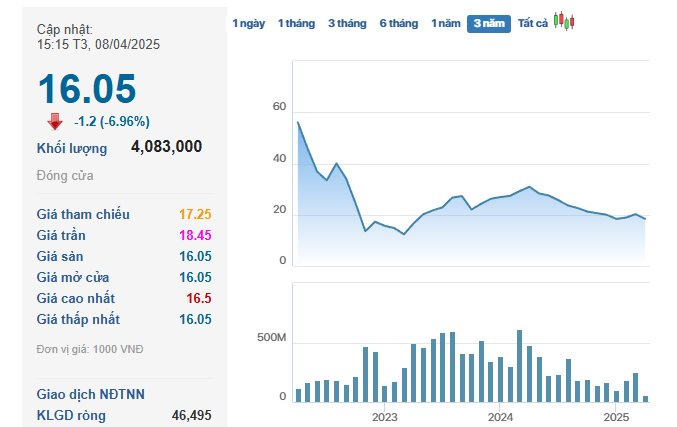
Task: Select the 1 năm time range
Action: pos(446,23)
